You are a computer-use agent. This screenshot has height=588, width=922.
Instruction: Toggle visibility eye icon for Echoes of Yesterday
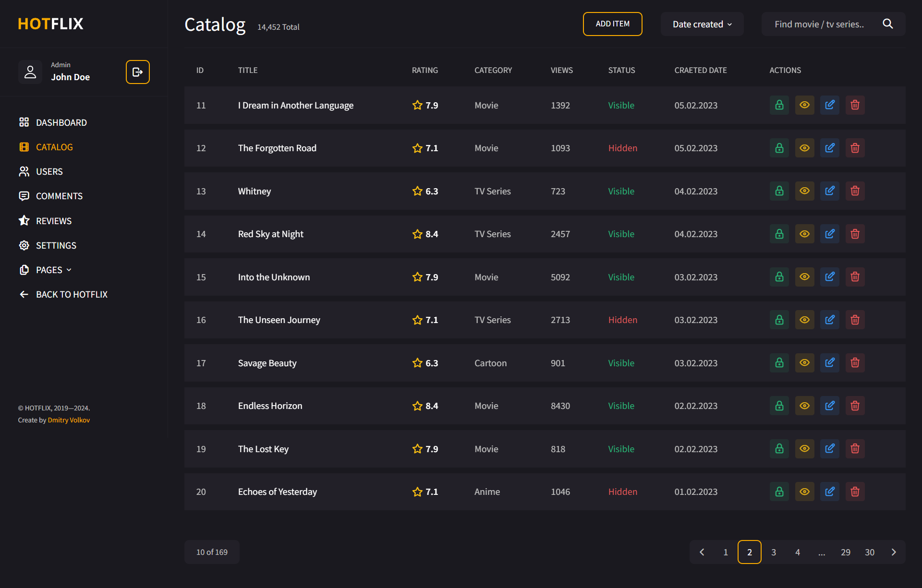804,491
